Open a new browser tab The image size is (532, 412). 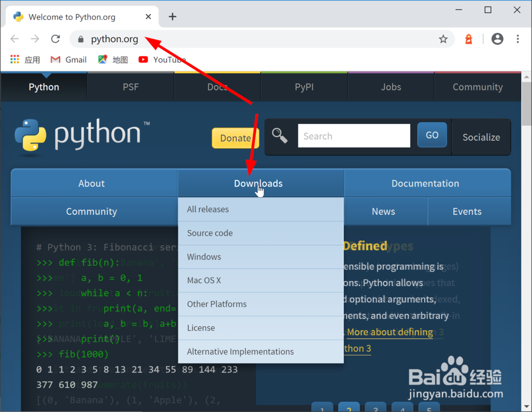172,16
